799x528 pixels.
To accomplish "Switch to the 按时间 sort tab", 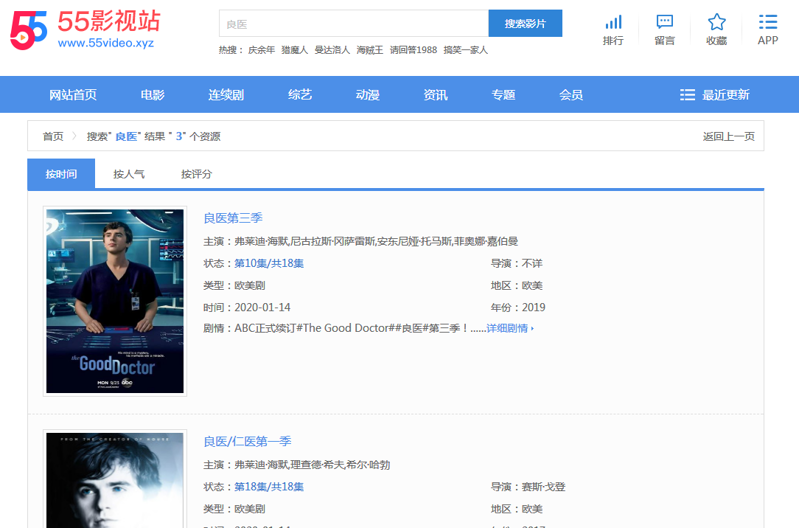I will [x=61, y=174].
